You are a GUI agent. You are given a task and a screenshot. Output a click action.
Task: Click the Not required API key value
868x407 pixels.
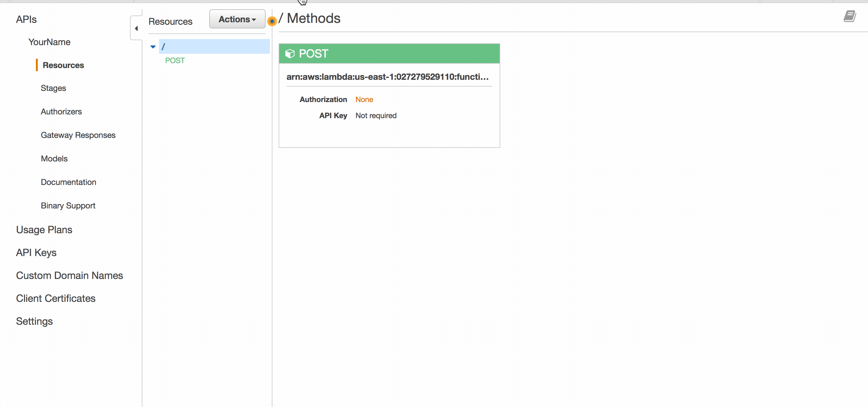point(376,115)
